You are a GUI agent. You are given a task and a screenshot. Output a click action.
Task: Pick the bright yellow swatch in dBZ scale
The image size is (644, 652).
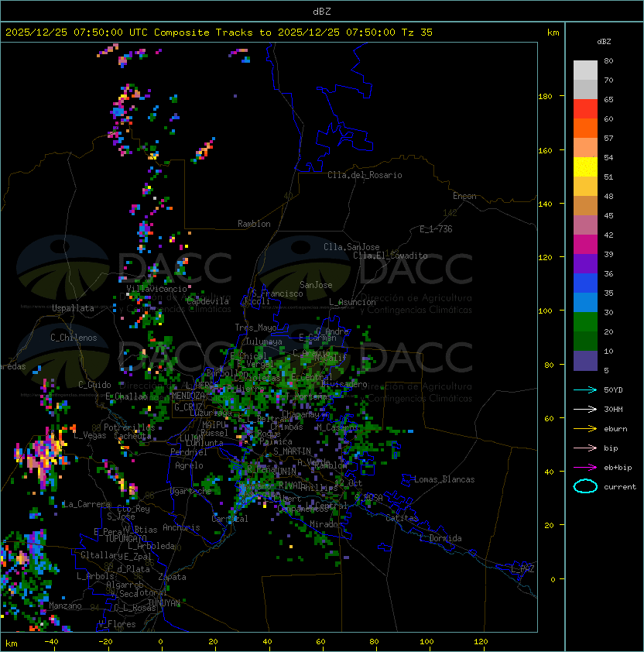click(x=585, y=167)
